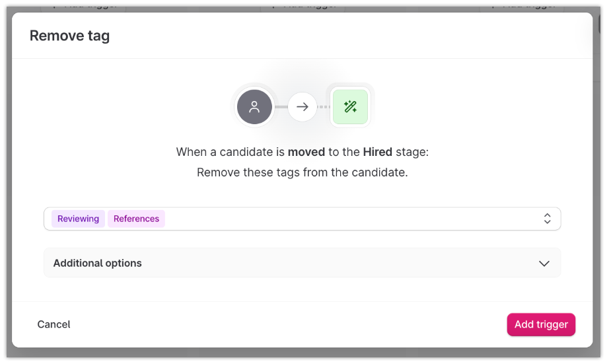Click the "Remove these tags from the candidate" text
607x364 pixels.
303,172
